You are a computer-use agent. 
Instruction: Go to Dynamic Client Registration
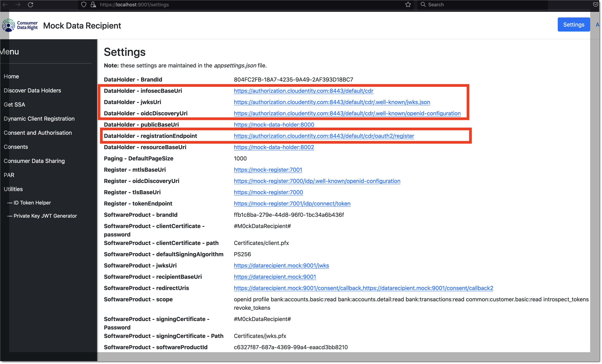[39, 119]
